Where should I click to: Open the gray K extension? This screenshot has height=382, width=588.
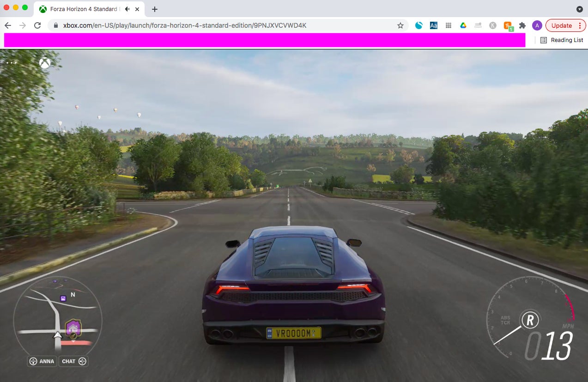click(x=493, y=25)
